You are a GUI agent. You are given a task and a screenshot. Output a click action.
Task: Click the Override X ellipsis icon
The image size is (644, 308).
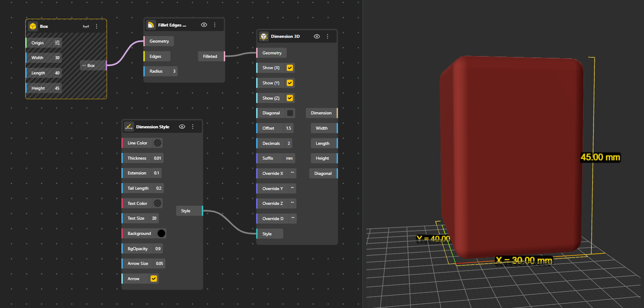click(292, 173)
